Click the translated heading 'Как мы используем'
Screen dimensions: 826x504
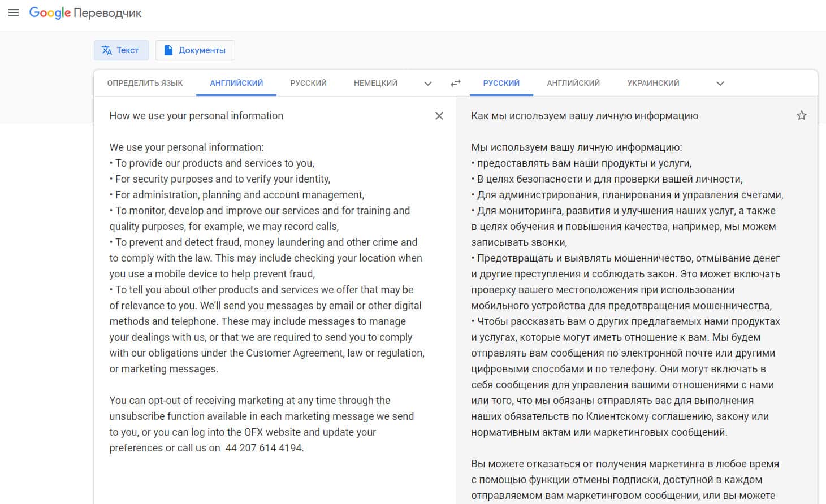pyautogui.click(x=584, y=116)
